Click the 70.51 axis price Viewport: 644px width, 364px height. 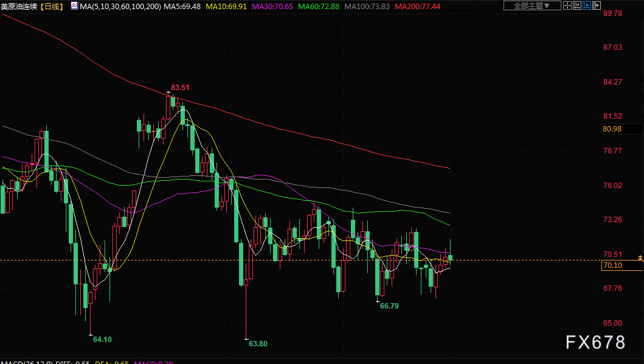click(x=612, y=254)
